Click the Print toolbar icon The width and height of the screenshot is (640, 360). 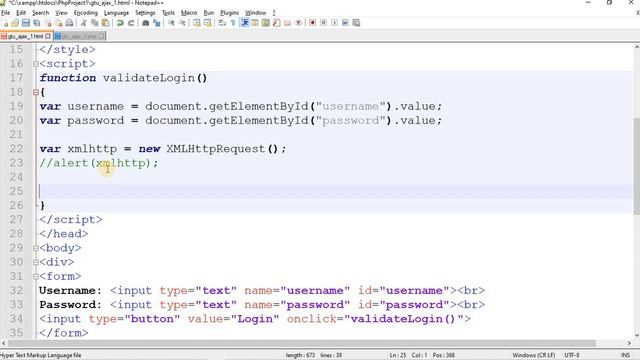coord(69,23)
